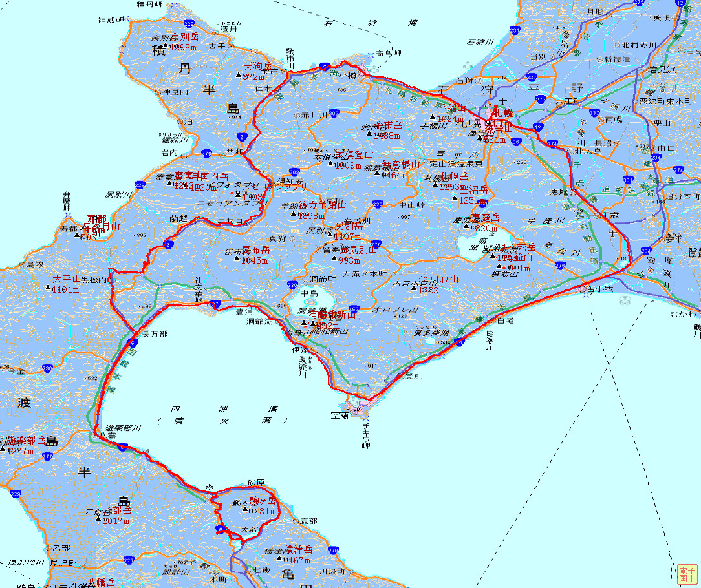Click the 砂原 town label

pos(256,483)
